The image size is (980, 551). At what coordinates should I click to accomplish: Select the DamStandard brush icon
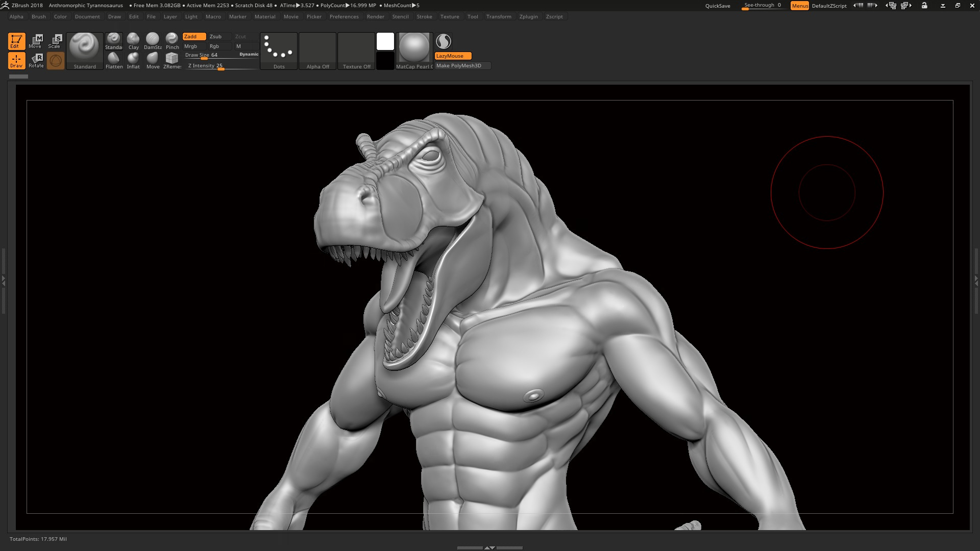click(152, 41)
